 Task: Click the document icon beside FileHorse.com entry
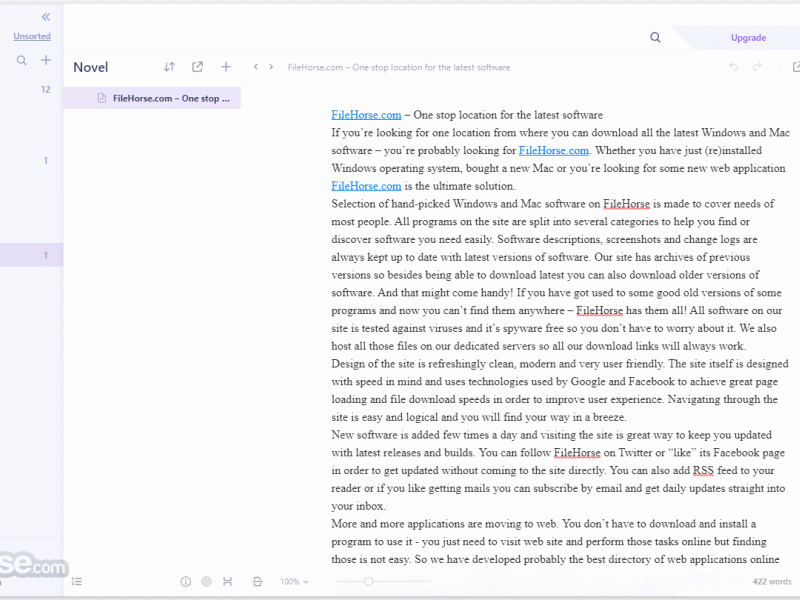[102, 98]
